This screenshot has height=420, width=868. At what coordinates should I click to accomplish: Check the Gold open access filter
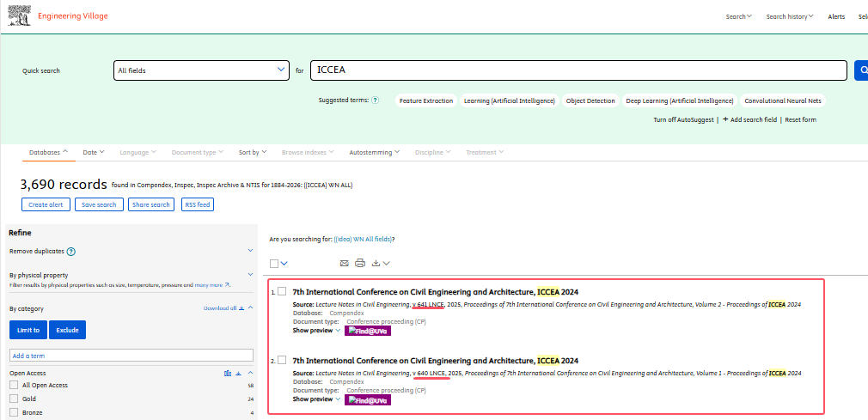click(14, 399)
